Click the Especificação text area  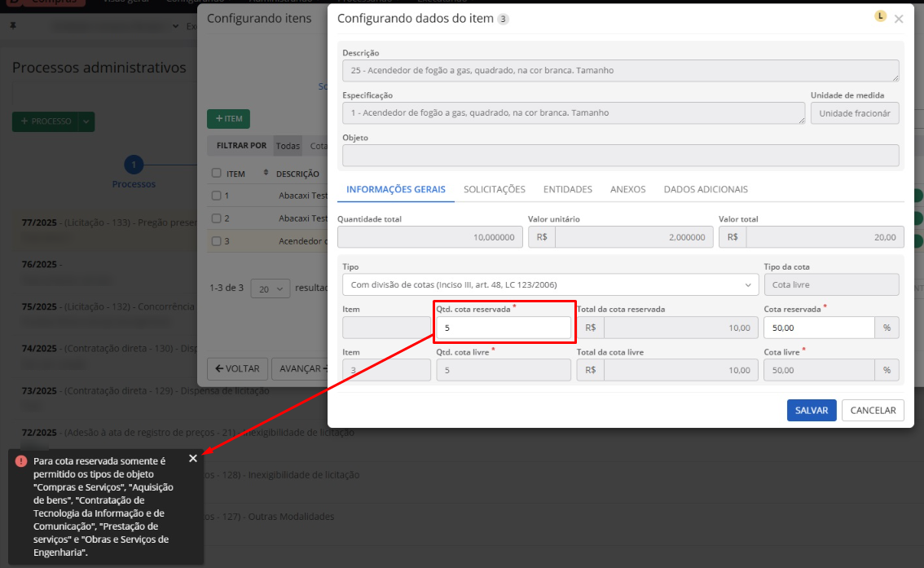[574, 113]
